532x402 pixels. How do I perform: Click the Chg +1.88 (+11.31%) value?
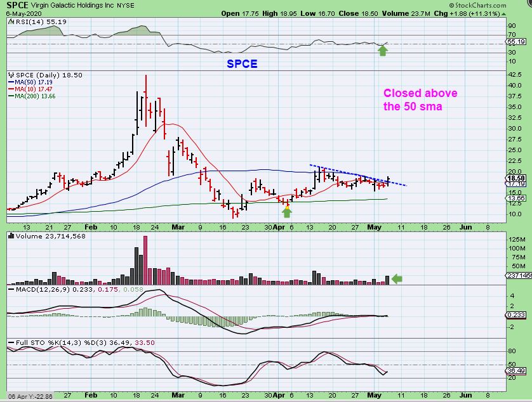point(467,13)
